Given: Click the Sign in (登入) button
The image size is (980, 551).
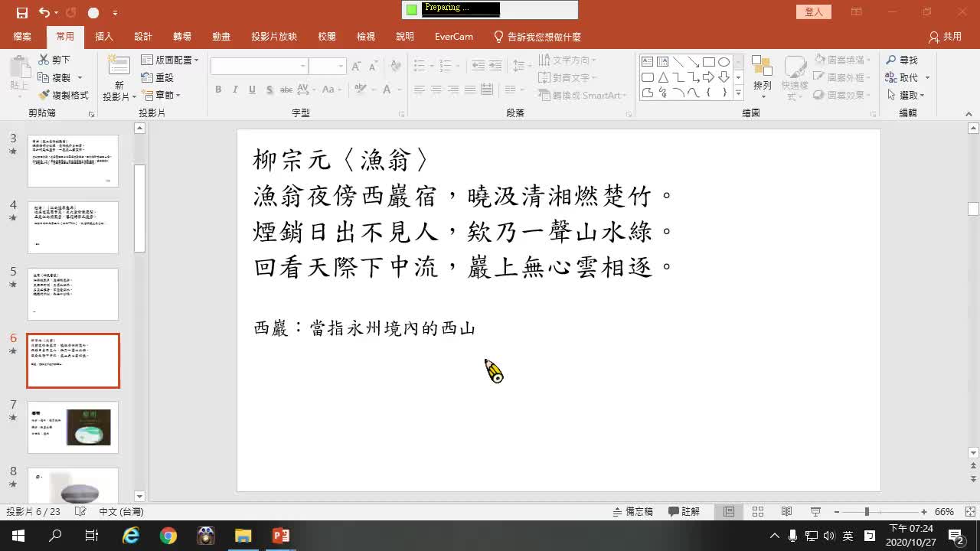Looking at the screenshot, I should [x=813, y=12].
